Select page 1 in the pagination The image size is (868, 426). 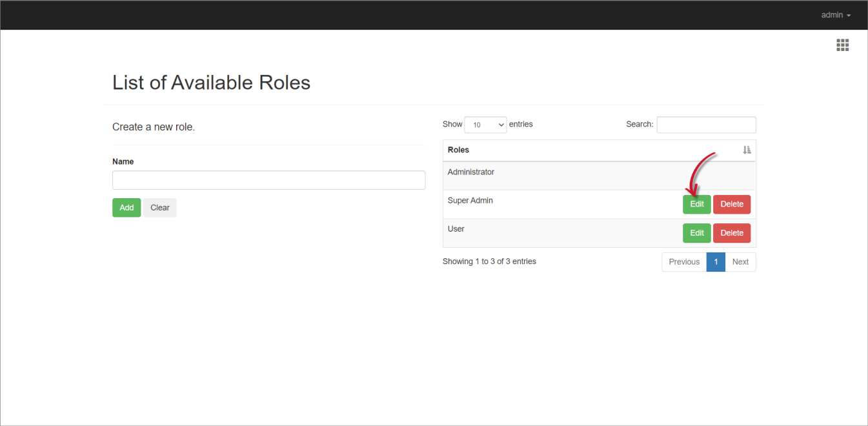coord(715,261)
